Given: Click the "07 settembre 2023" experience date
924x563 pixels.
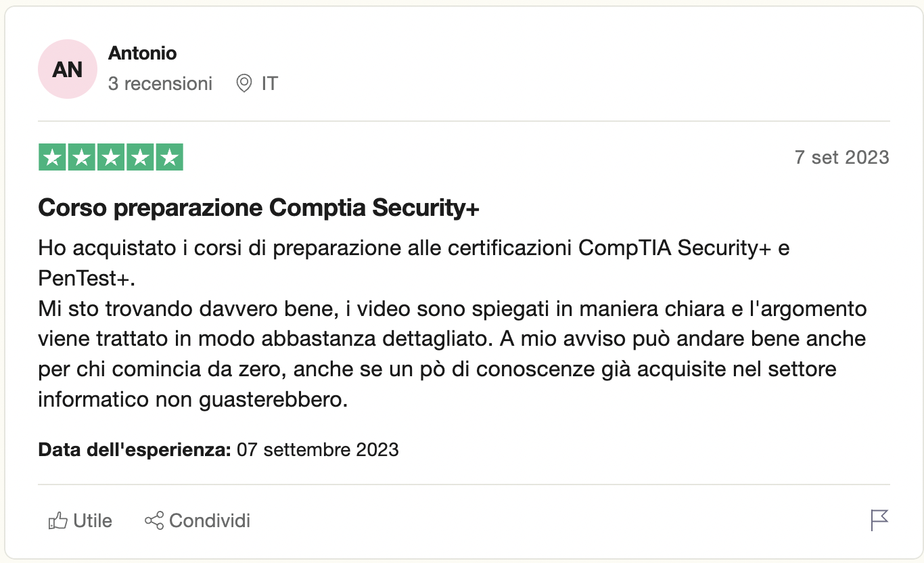Looking at the screenshot, I should 317,449.
